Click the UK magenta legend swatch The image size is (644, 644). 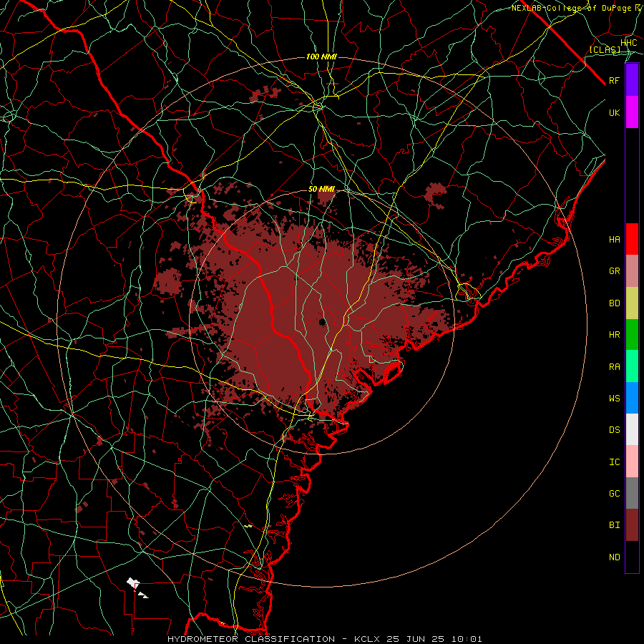(632, 112)
